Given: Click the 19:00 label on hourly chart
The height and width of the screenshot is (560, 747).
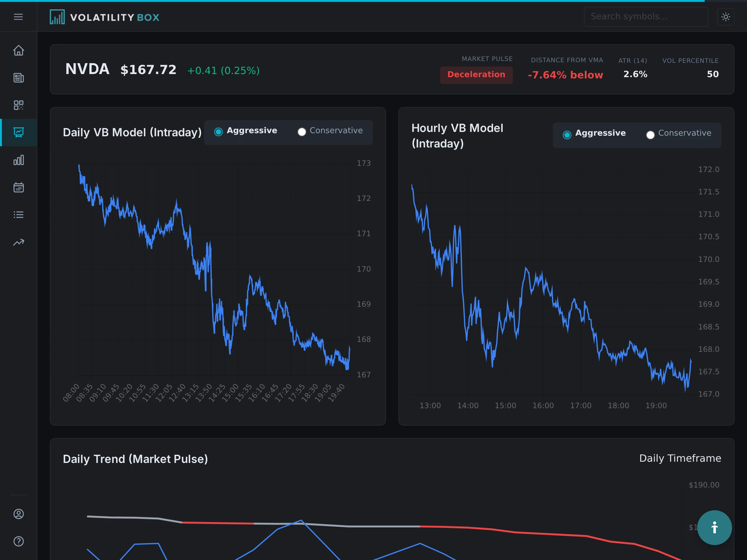Looking at the screenshot, I should click(x=656, y=405).
